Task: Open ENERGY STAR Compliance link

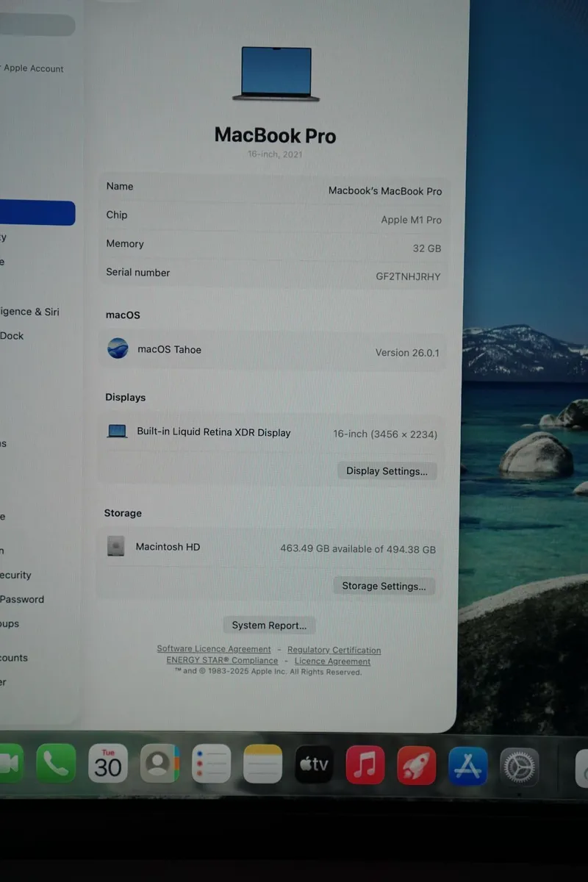Action: point(222,660)
